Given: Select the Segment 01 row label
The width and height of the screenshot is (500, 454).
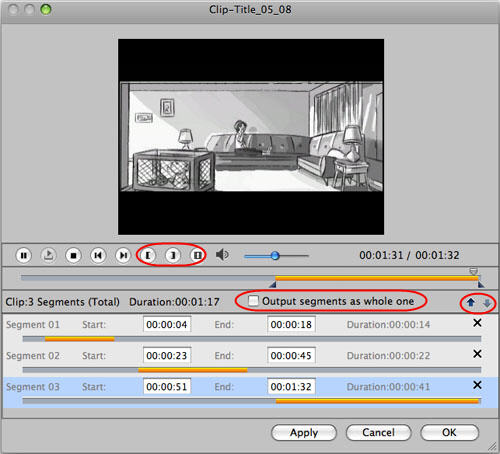Looking at the screenshot, I should [33, 324].
